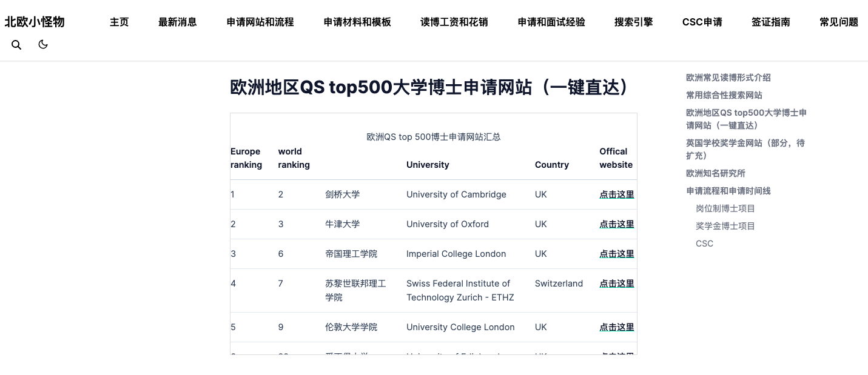Select 申请材料和模板 in the top menu
The width and height of the screenshot is (868, 375).
pos(357,22)
